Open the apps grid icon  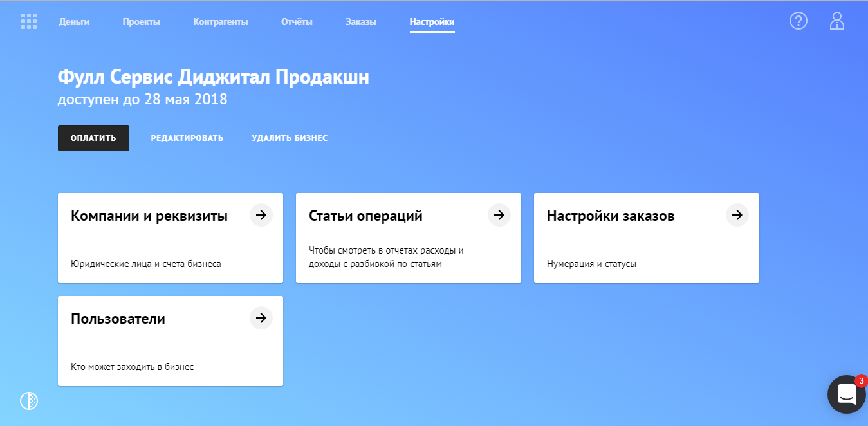[x=28, y=21]
